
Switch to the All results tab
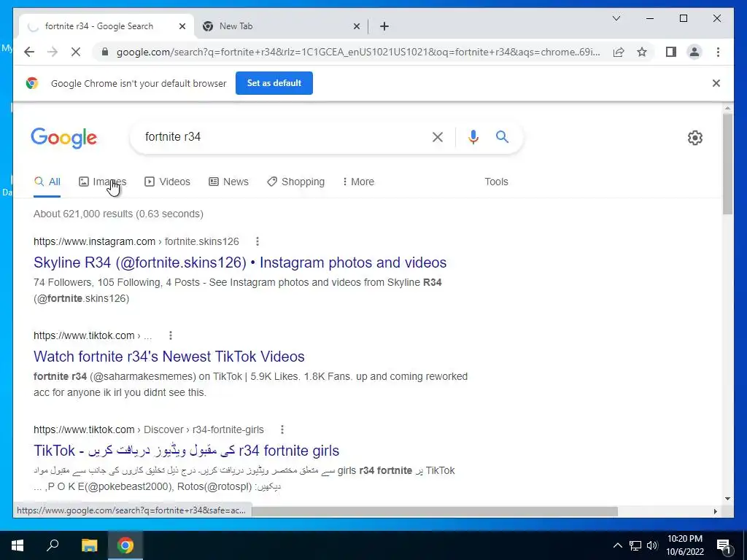pos(47,182)
